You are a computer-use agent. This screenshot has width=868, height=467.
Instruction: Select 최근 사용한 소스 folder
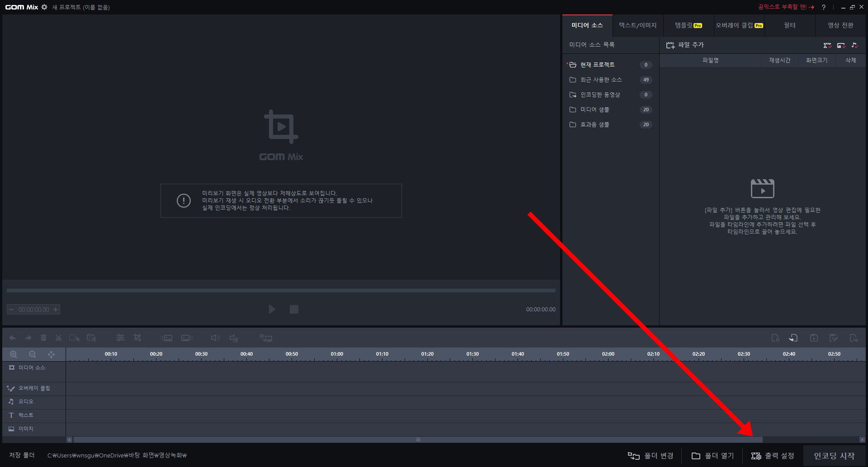pyautogui.click(x=610, y=80)
